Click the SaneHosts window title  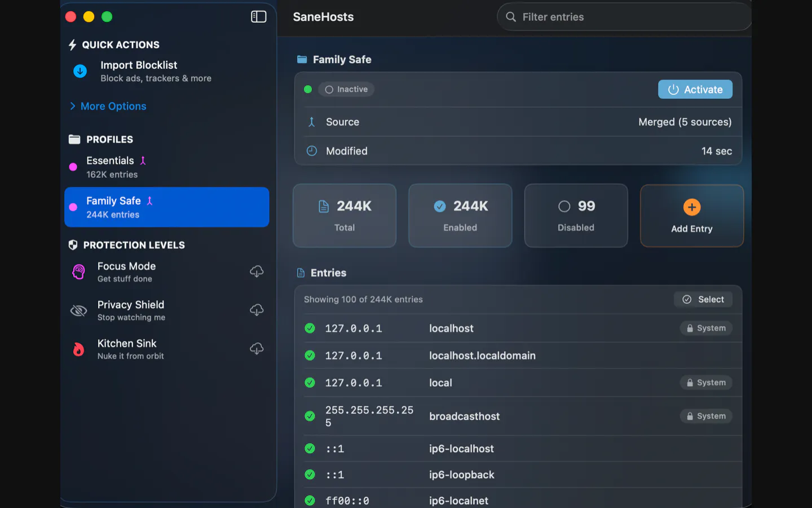[x=323, y=17]
